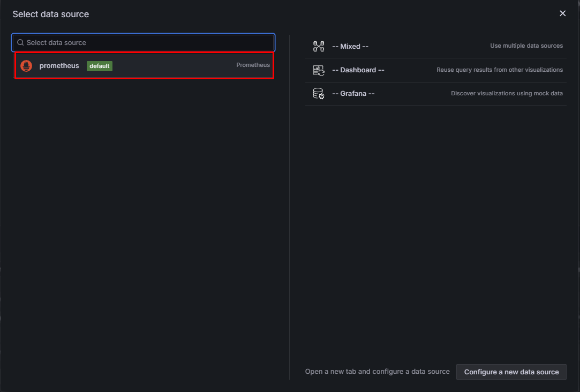Click the database icon next to Grafana option
This screenshot has width=580, height=392.
[318, 93]
